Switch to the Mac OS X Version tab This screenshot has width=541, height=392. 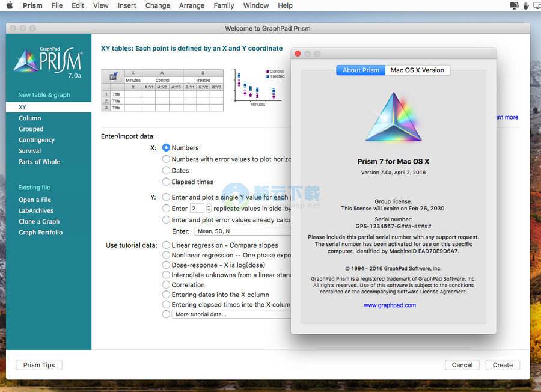coord(418,70)
